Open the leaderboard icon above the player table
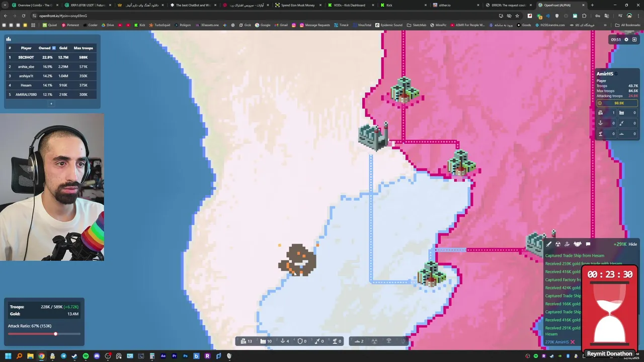The image size is (644, 362). pos(9,39)
